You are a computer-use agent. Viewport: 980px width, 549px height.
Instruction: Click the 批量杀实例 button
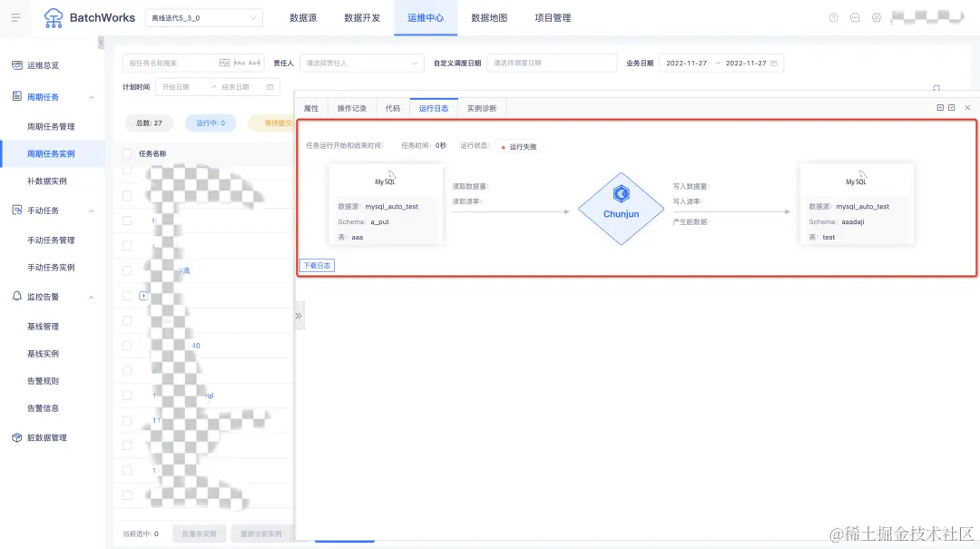[x=200, y=534]
